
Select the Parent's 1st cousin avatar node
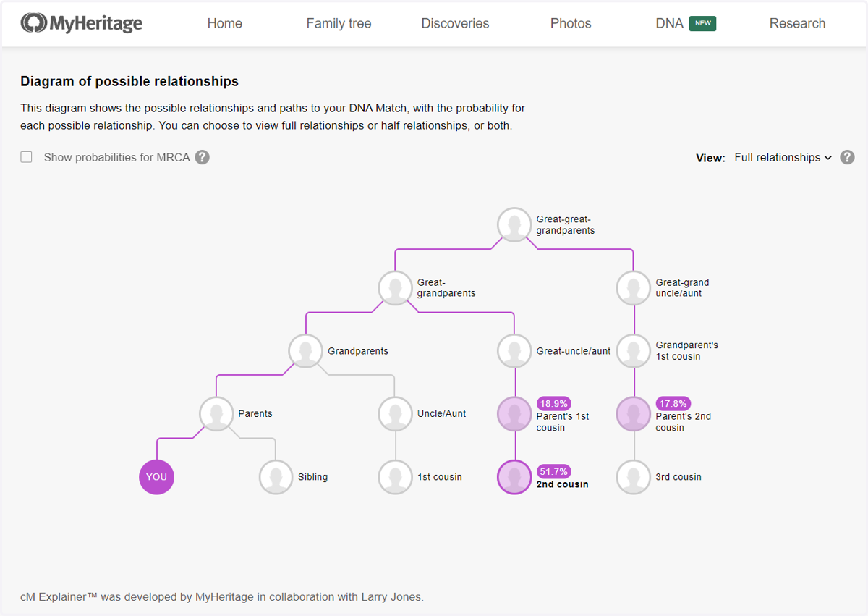tap(515, 414)
